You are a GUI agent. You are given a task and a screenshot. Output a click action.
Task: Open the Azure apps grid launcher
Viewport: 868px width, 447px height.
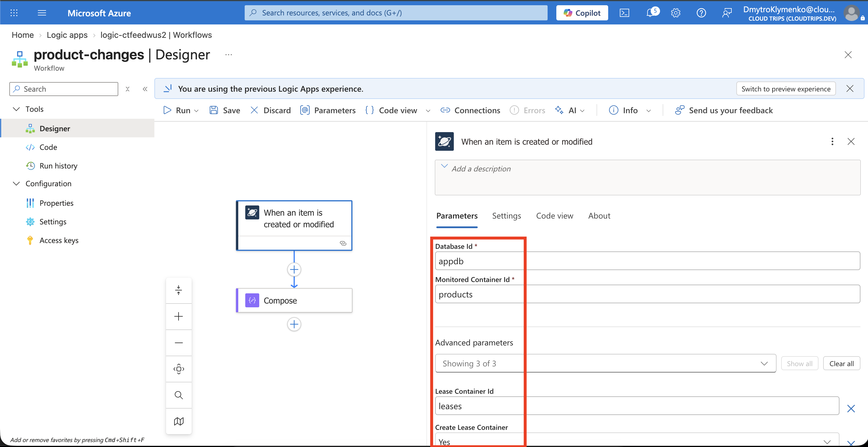(14, 13)
